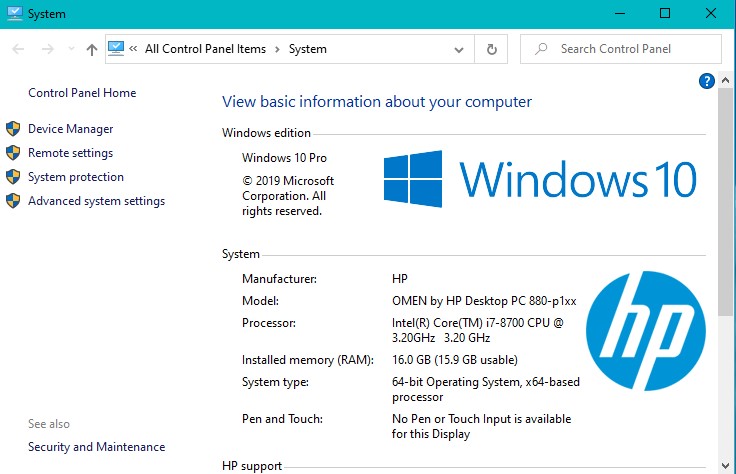Screen dimensions: 736x474
Task: Click the Windows edition section heading
Action: point(266,133)
